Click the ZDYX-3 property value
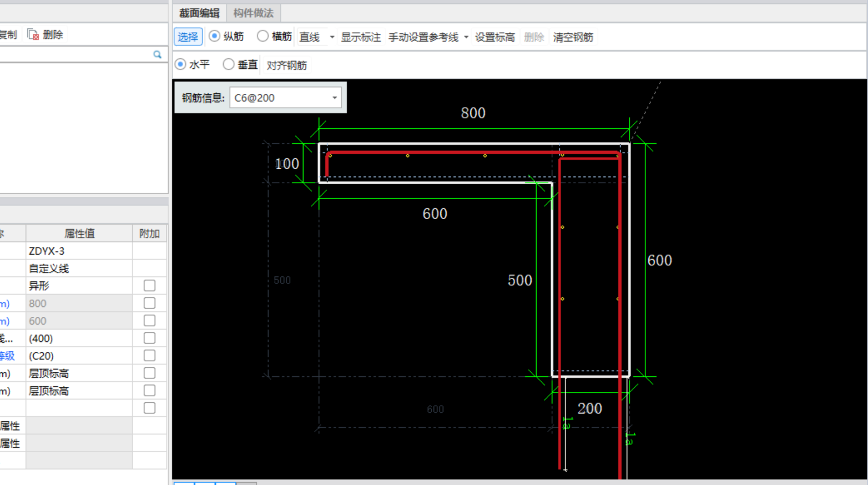Screen dimensions: 868x485 coord(79,251)
